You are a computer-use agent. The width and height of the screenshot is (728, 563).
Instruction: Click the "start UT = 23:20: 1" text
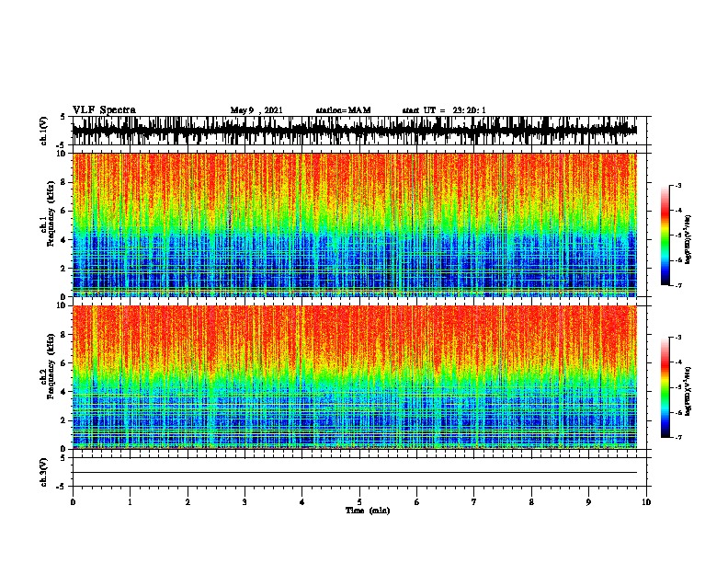[x=444, y=110]
